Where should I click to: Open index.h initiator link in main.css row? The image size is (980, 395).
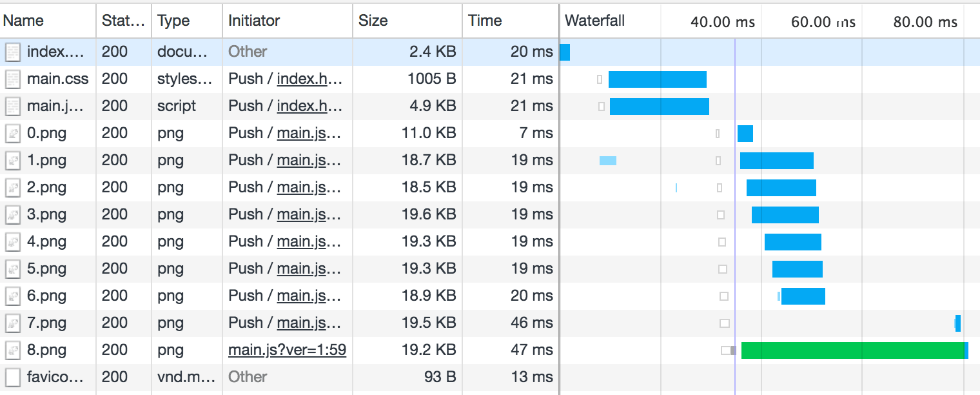[x=309, y=79]
